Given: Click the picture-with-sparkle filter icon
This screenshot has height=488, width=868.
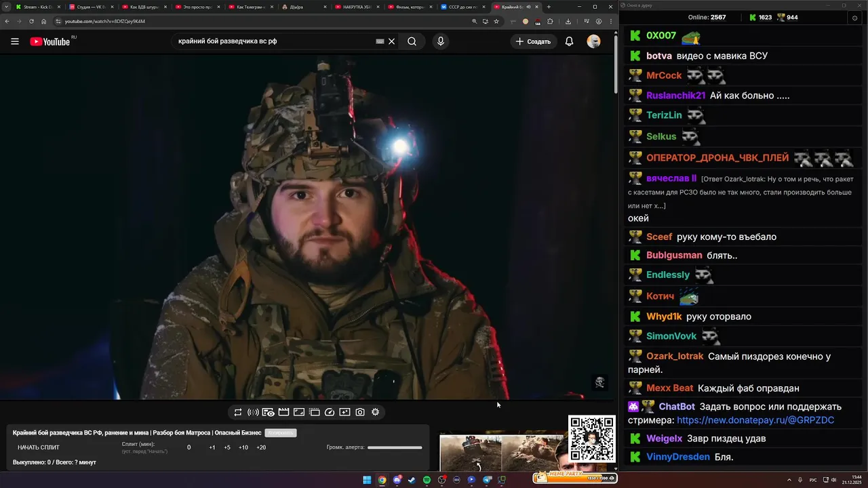Looking at the screenshot, I should pos(344,412).
